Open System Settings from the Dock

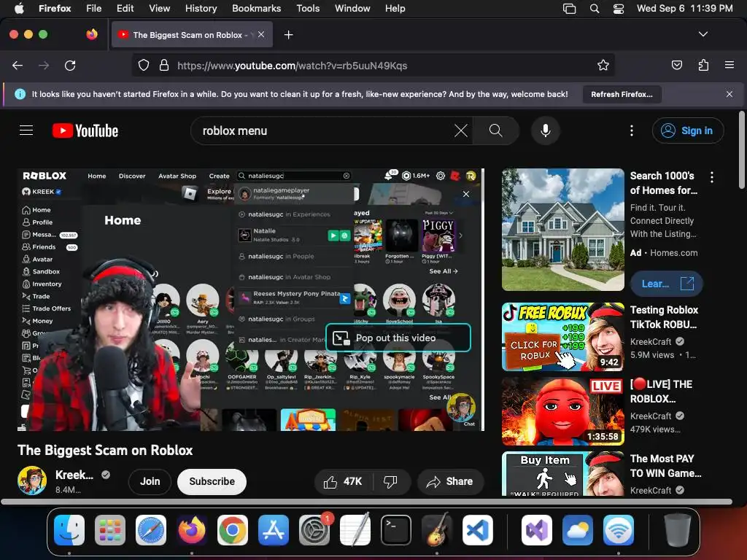tap(314, 529)
